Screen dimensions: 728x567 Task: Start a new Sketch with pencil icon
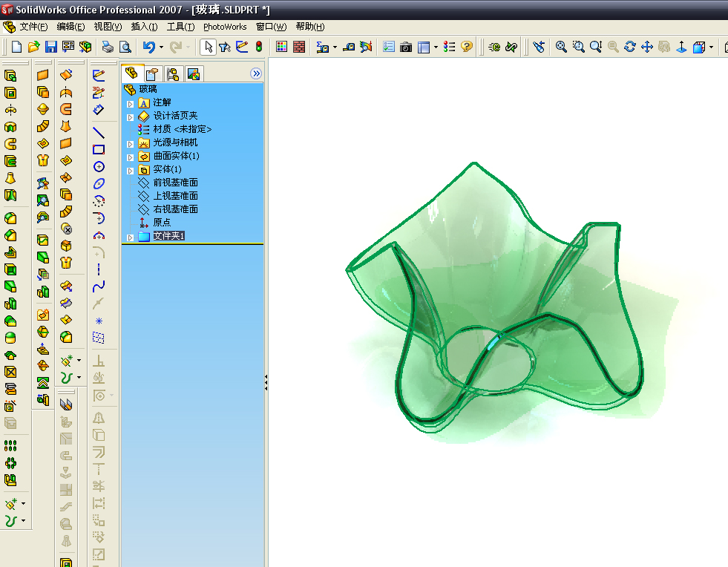[x=99, y=75]
